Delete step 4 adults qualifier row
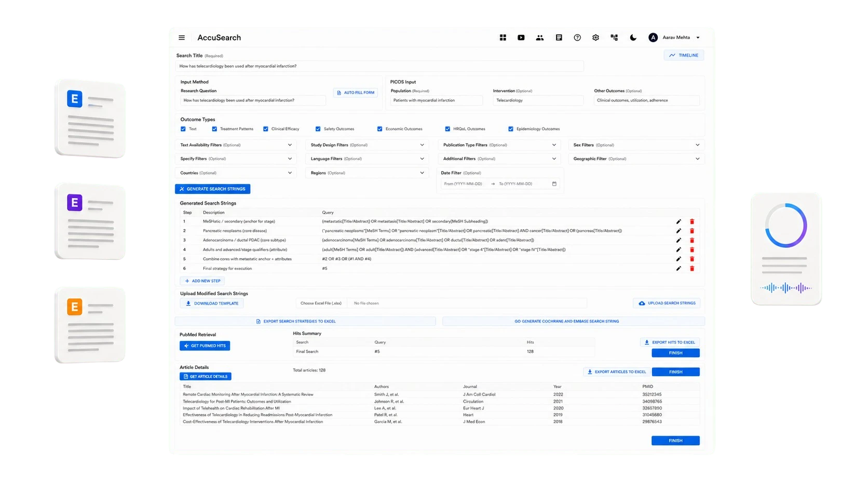Screen dimensions: 868x489 pyautogui.click(x=692, y=249)
